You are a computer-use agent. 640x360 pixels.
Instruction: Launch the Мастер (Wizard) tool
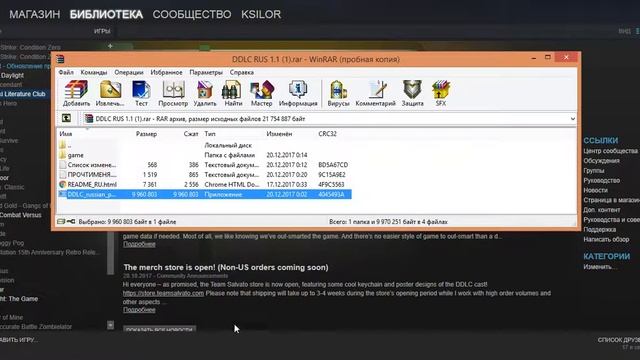tap(261, 93)
